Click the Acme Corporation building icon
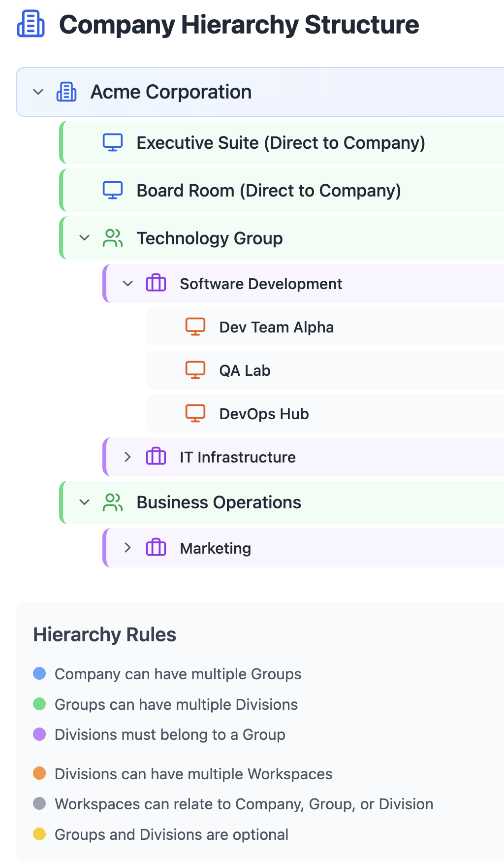 (x=66, y=92)
